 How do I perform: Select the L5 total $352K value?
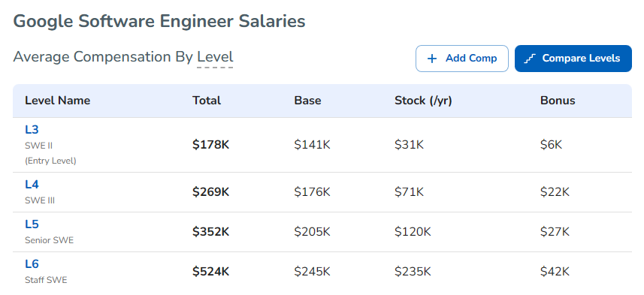pos(210,232)
